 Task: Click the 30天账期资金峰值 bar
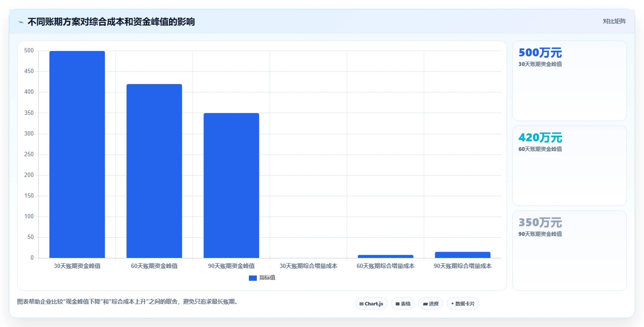77,154
